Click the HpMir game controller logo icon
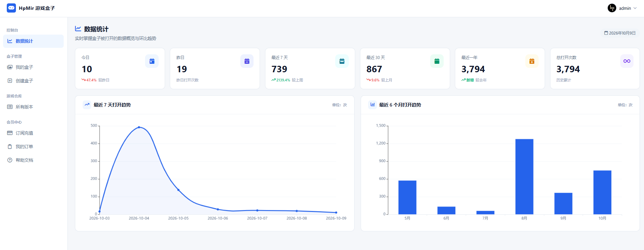This screenshot has width=644, height=250. (11, 8)
